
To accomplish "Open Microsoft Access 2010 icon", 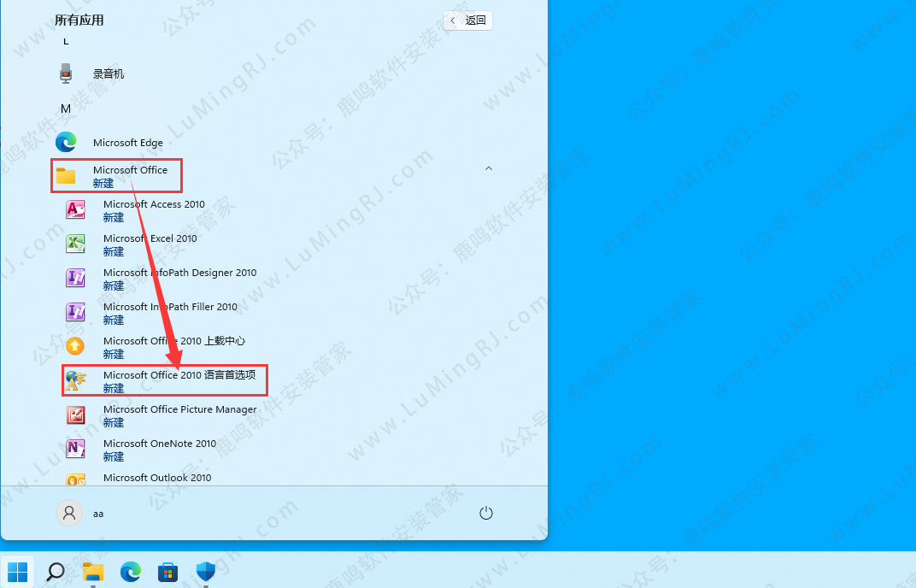I will [76, 210].
